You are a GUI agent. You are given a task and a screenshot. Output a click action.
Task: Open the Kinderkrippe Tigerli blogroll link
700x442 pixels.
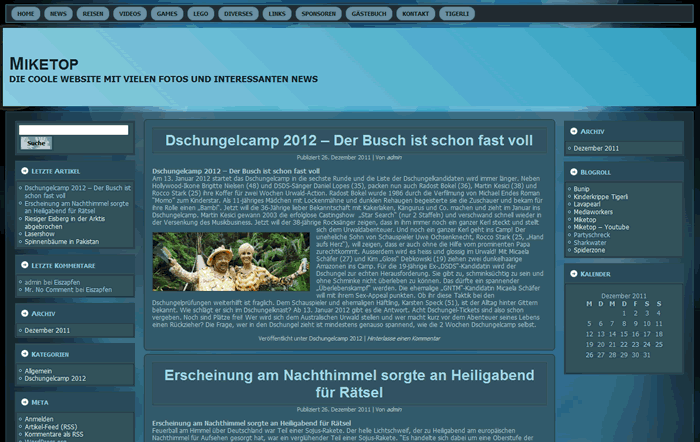(600, 196)
